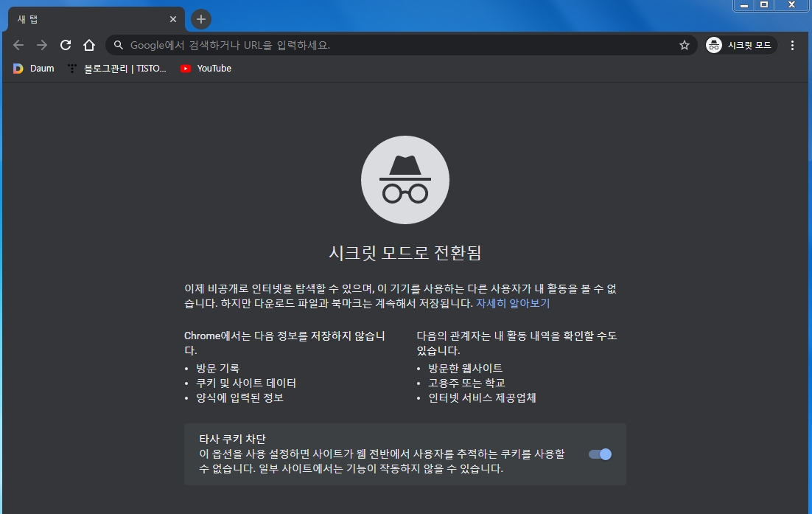This screenshot has height=514, width=812.
Task: Click the 고용주 또는 학교 item
Action: (x=466, y=383)
